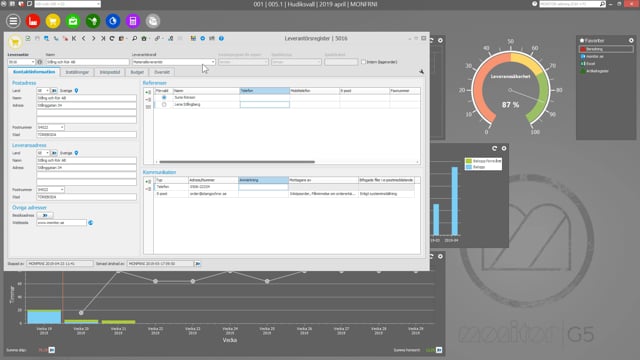640x360 pixels.
Task: Open help icon in supplier toolbar
Action: [221, 38]
